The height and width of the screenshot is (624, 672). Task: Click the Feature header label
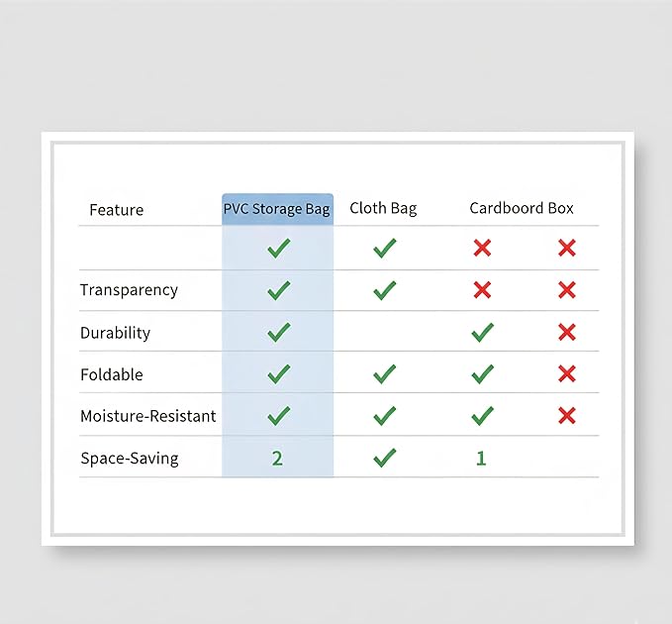117,210
